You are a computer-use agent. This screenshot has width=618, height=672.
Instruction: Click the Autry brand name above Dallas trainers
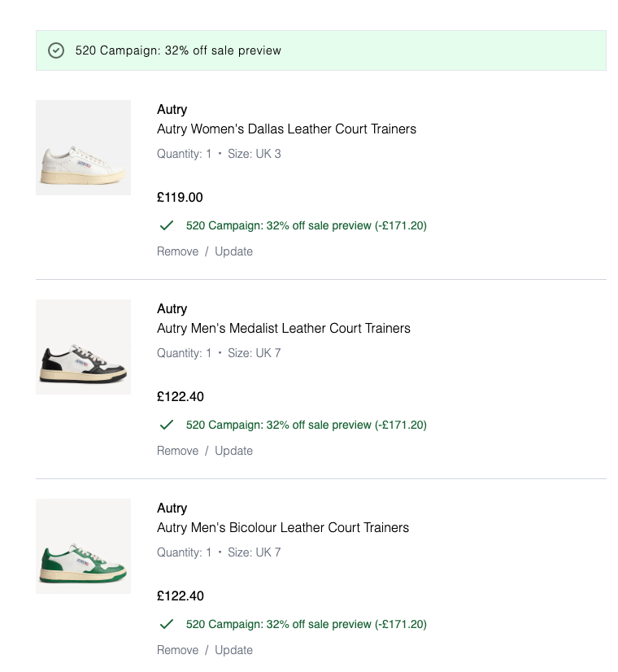point(172,110)
